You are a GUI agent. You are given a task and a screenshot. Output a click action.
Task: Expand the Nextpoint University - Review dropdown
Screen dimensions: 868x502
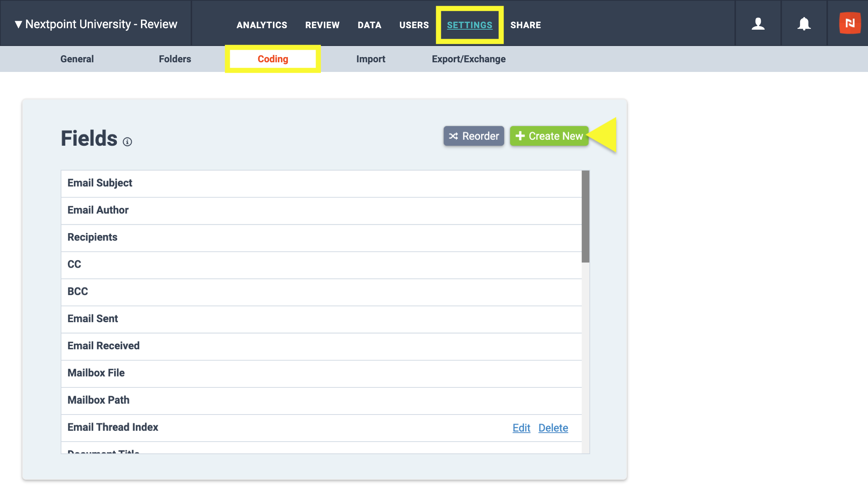pos(96,24)
